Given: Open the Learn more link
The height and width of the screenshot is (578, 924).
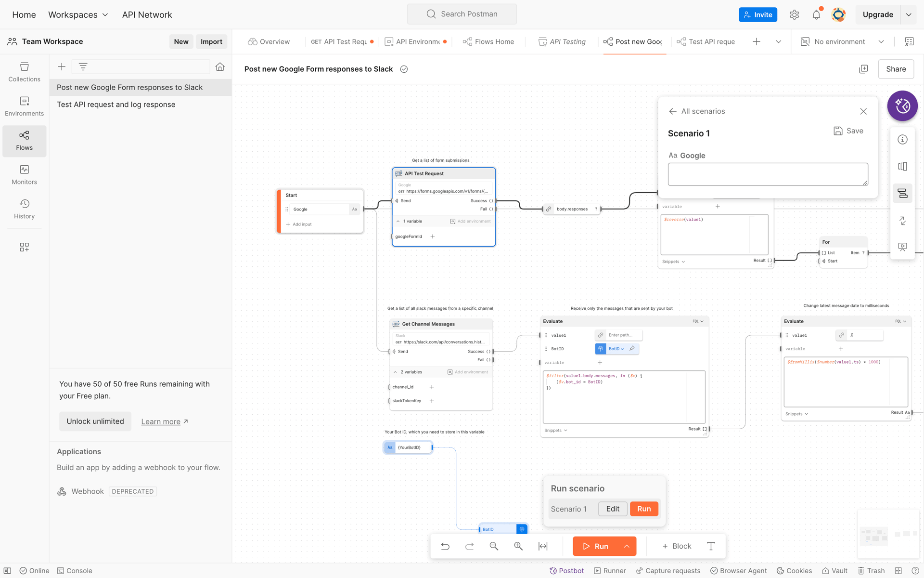Looking at the screenshot, I should [x=165, y=422].
